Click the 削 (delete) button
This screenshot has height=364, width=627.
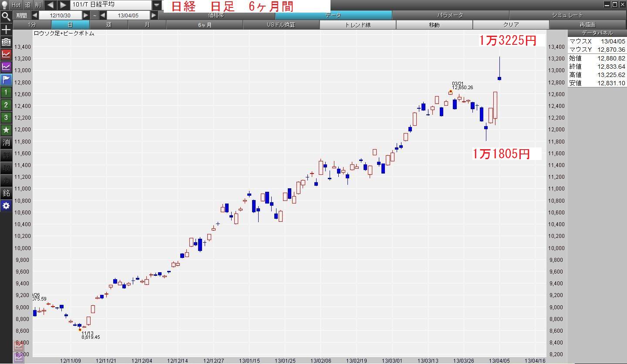click(38, 5)
